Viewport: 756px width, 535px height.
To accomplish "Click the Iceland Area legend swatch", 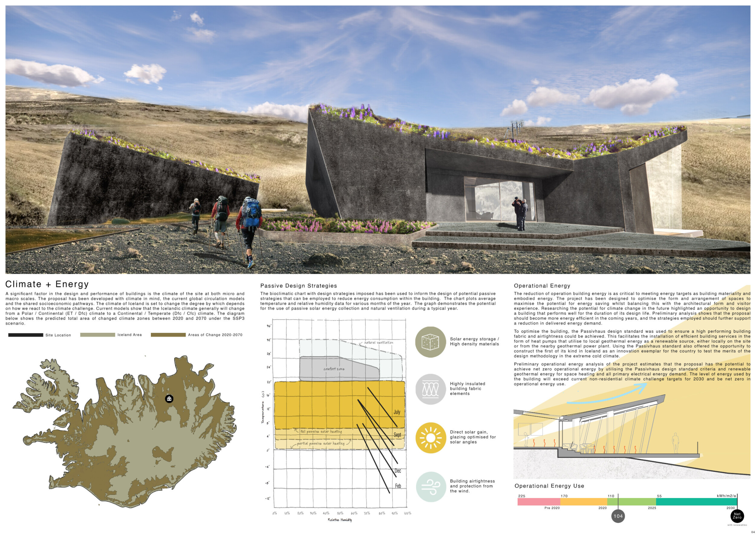I will pyautogui.click(x=97, y=335).
